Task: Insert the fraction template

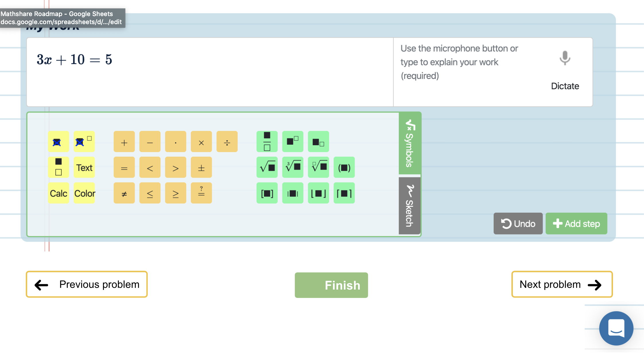Action: pos(267,141)
